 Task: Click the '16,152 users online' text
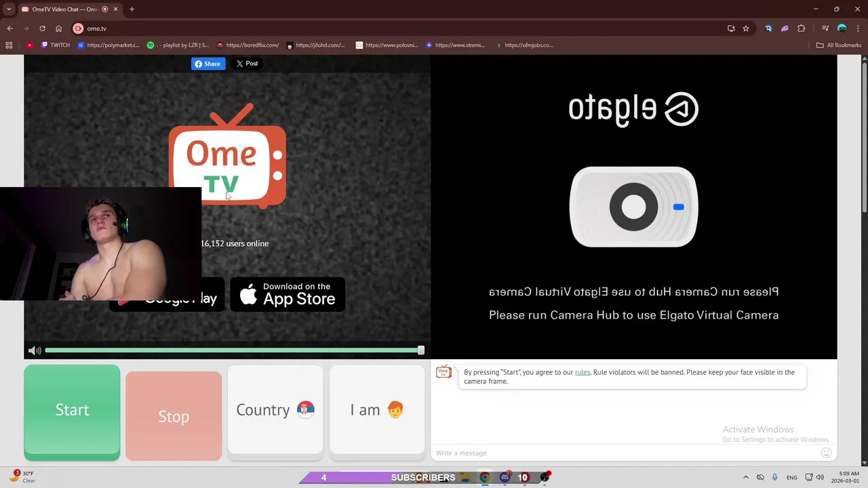tap(235, 243)
